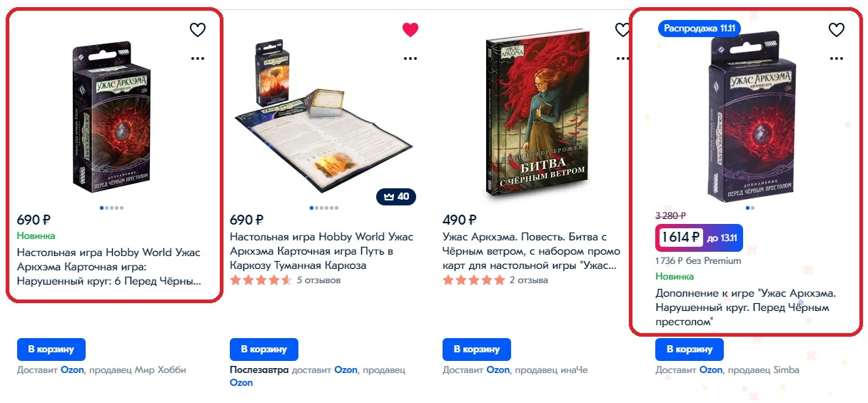Add the Simba seller product to cart

coord(689,350)
